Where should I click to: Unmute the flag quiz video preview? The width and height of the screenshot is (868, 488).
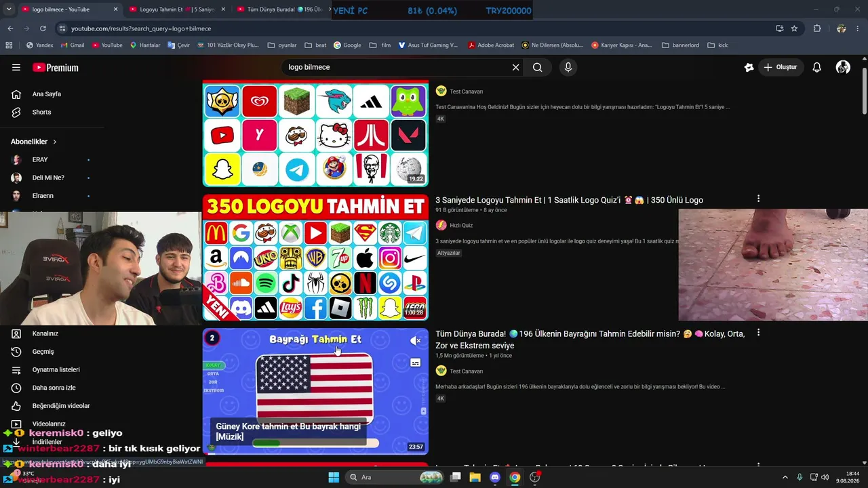416,341
